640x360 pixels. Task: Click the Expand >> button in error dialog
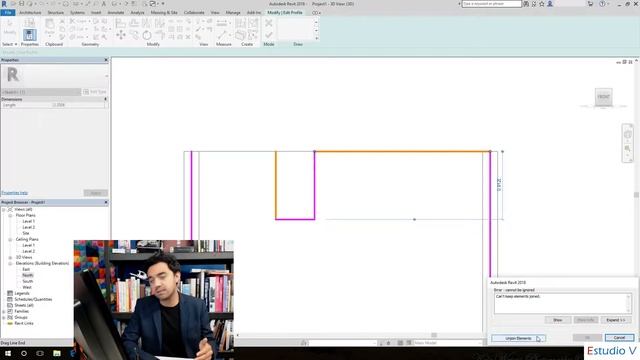tap(616, 320)
